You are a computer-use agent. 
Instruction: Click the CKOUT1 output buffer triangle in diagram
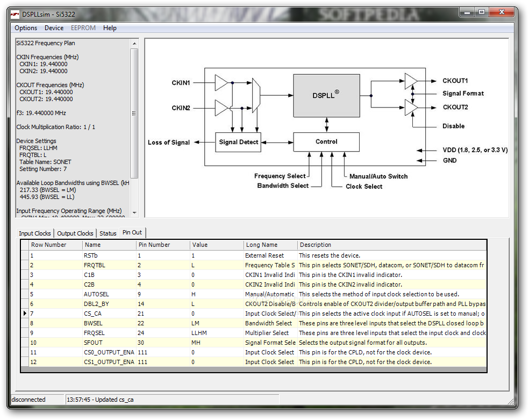pyautogui.click(x=411, y=81)
